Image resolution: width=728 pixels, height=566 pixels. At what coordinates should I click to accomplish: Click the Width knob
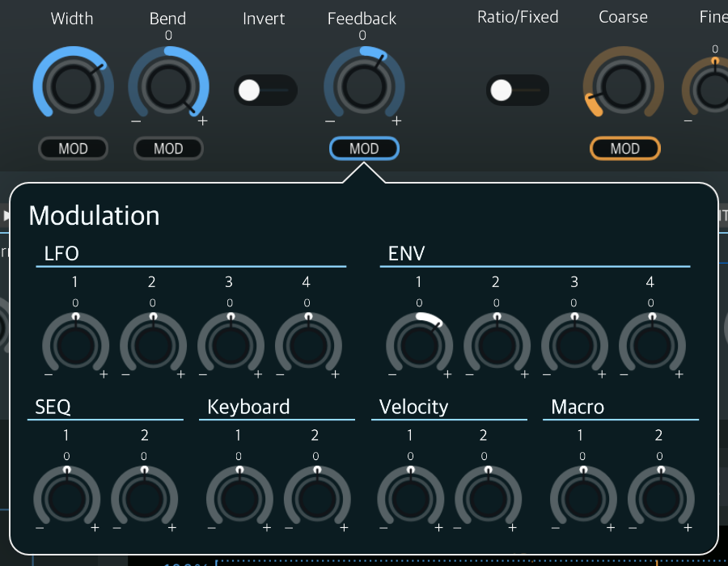point(73,86)
